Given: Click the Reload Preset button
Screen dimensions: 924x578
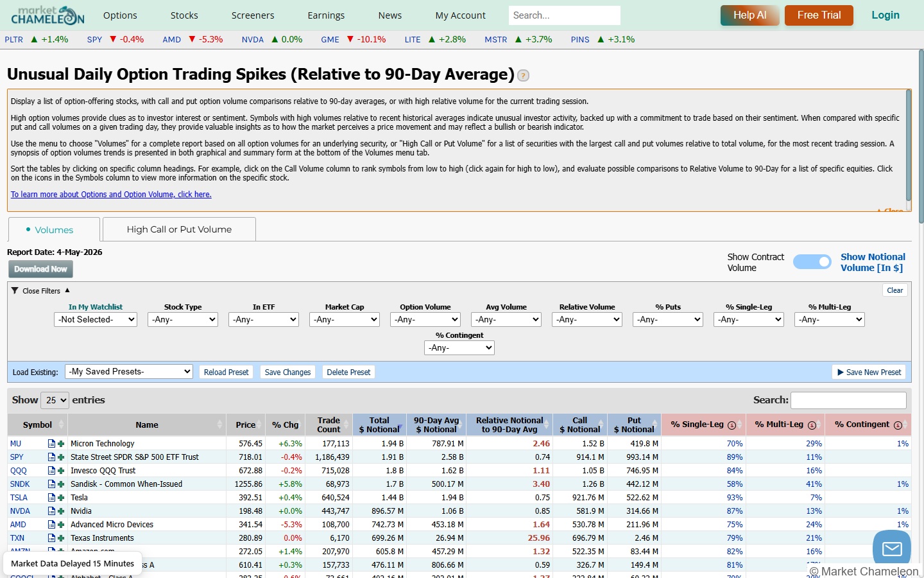Looking at the screenshot, I should [x=226, y=372].
